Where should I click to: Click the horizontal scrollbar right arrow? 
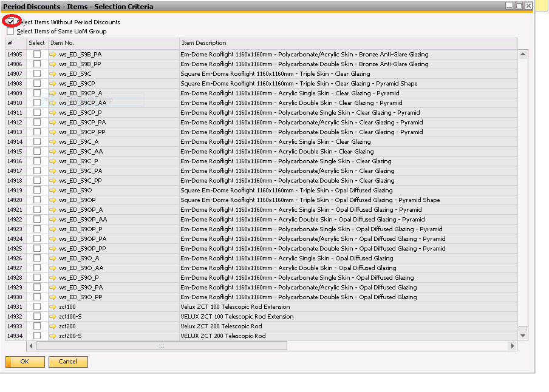tap(512, 346)
